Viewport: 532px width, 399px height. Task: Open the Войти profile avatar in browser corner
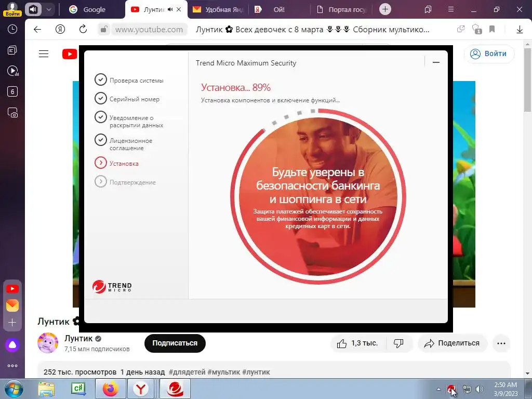[12, 9]
